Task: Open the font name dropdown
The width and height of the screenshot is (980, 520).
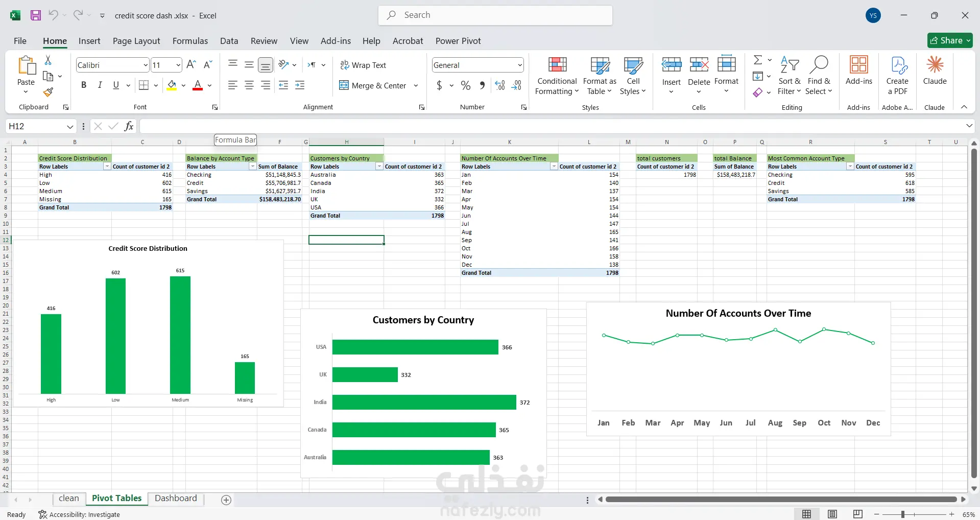Action: pos(146,65)
